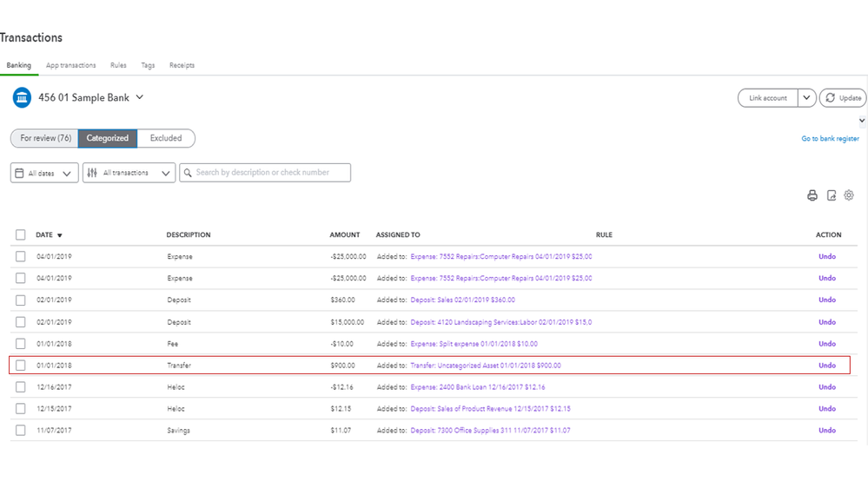Show the For review (76) list

coord(45,138)
